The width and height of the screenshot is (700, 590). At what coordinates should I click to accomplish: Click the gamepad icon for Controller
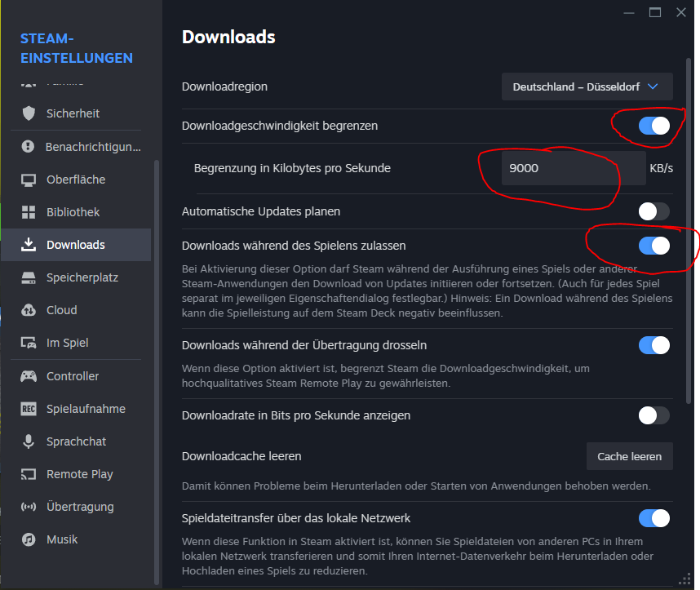tap(29, 376)
